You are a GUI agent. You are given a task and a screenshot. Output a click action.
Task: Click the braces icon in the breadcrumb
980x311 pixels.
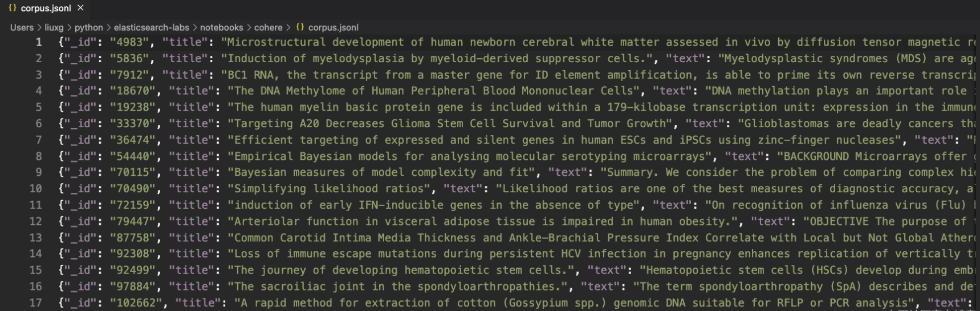pyautogui.click(x=300, y=27)
